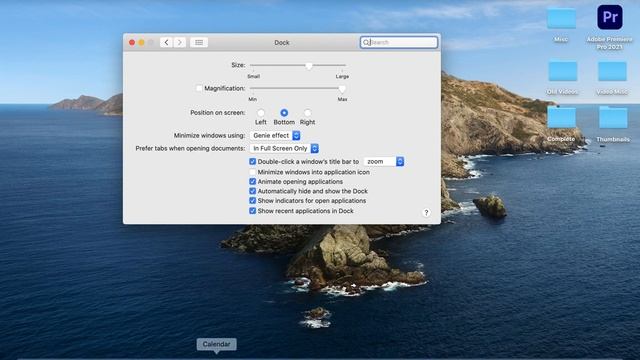Select Right dock position radio button
640x360 pixels.
(307, 113)
